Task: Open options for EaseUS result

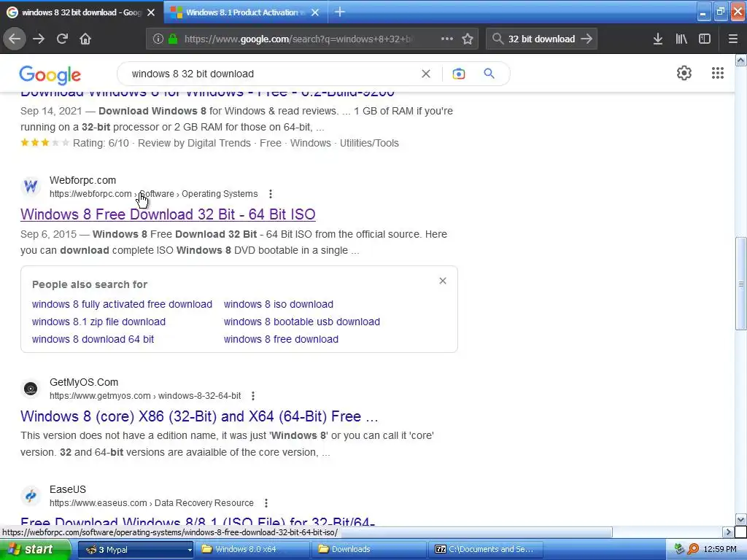Action: click(x=266, y=503)
